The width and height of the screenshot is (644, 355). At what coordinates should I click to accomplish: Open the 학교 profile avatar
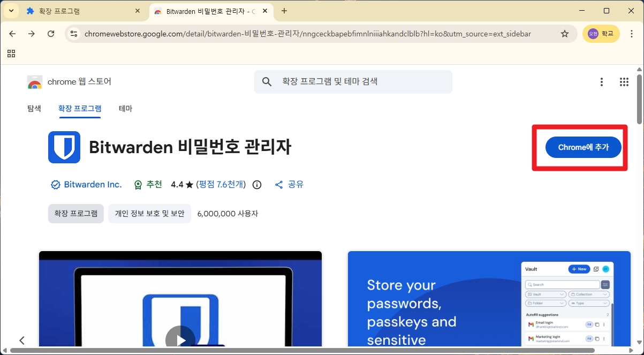tap(601, 33)
